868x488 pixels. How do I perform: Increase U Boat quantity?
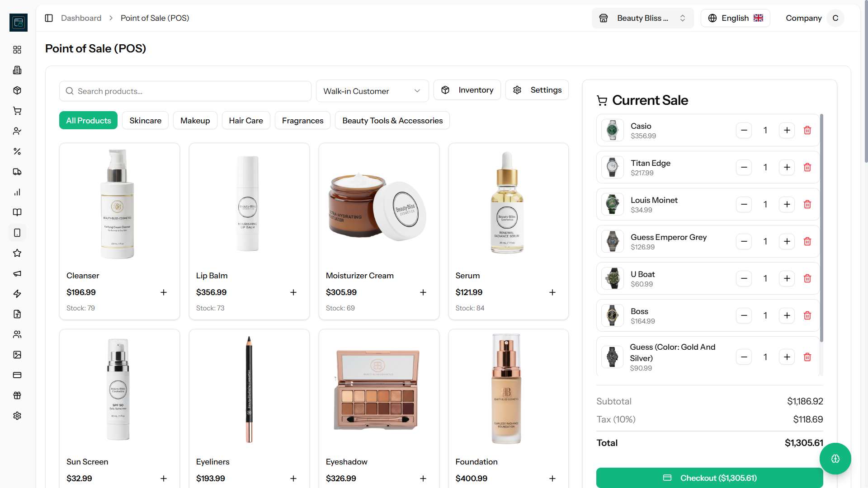coord(787,278)
